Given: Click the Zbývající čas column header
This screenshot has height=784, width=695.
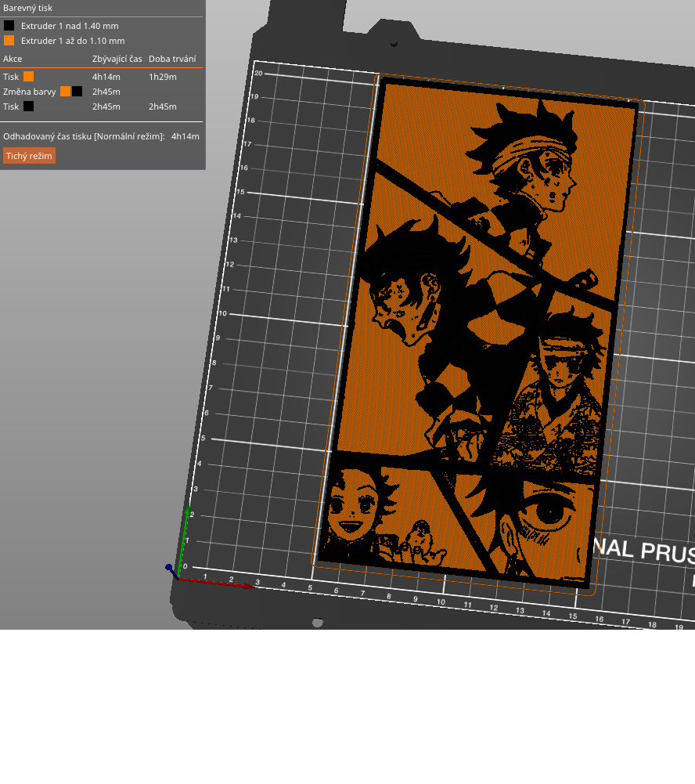Looking at the screenshot, I should pos(117,59).
